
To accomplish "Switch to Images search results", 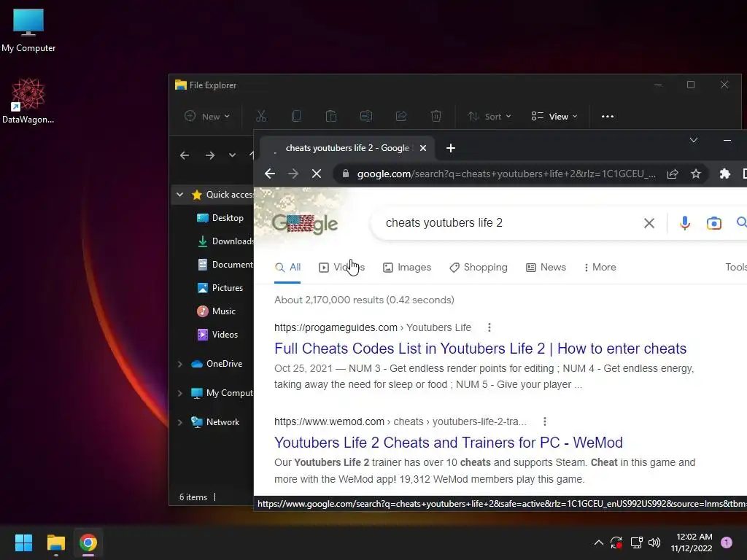I will point(407,267).
